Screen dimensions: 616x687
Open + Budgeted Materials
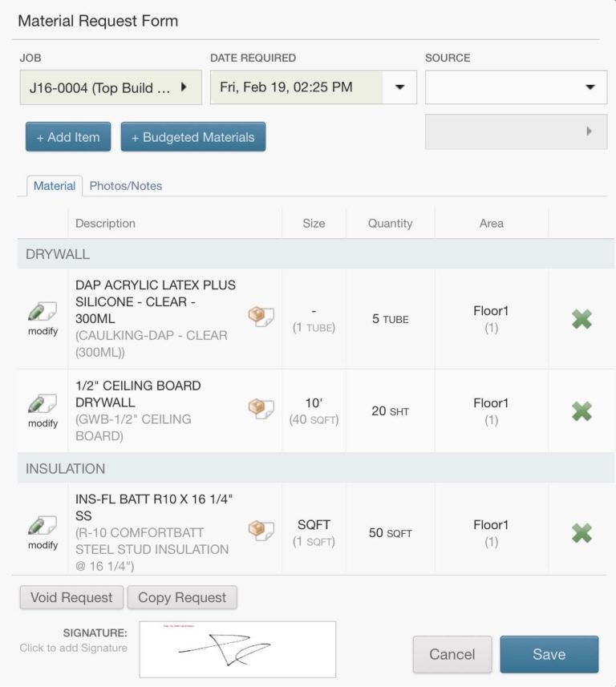coord(193,136)
